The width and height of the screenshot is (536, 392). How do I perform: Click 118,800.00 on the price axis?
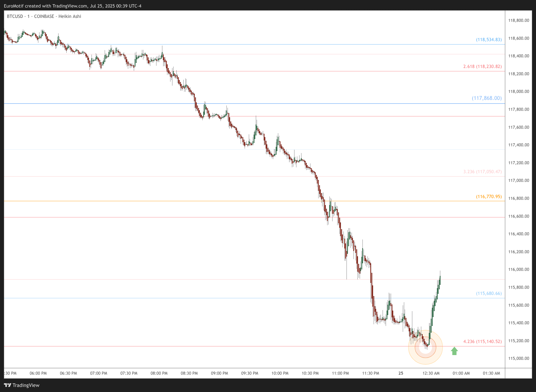519,20
